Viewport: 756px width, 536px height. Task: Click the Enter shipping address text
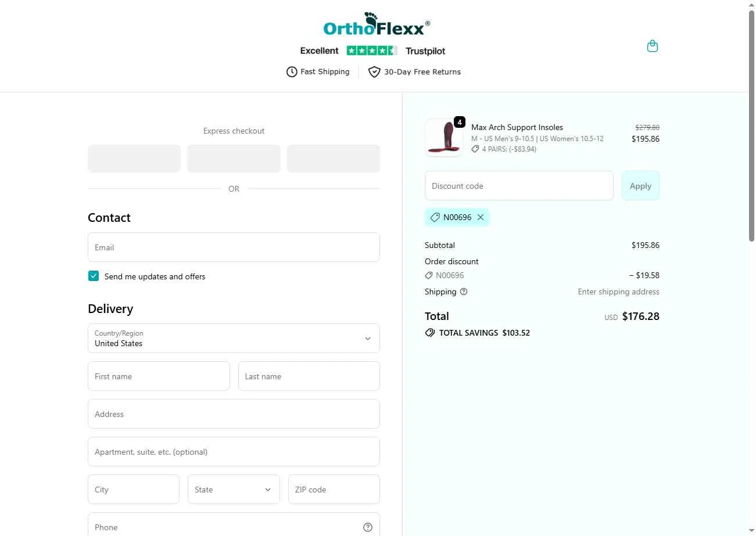(x=618, y=292)
